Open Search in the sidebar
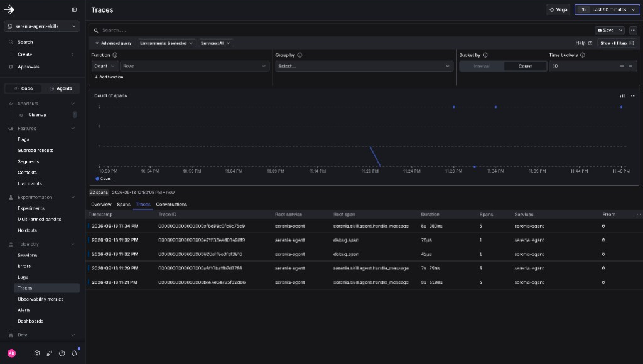The width and height of the screenshot is (643, 364). tap(25, 42)
